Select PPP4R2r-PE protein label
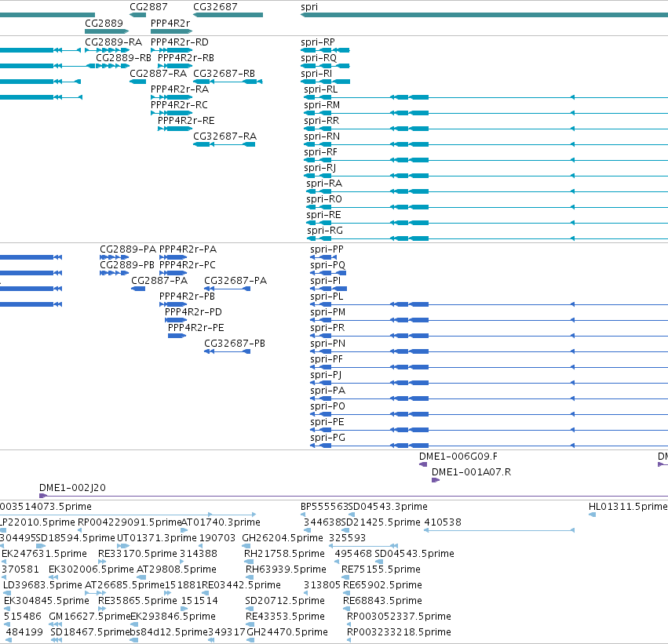The width and height of the screenshot is (668, 644). pos(196,328)
